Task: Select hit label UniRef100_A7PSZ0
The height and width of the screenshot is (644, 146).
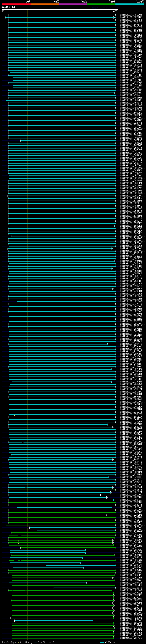Action: (x=131, y=87)
